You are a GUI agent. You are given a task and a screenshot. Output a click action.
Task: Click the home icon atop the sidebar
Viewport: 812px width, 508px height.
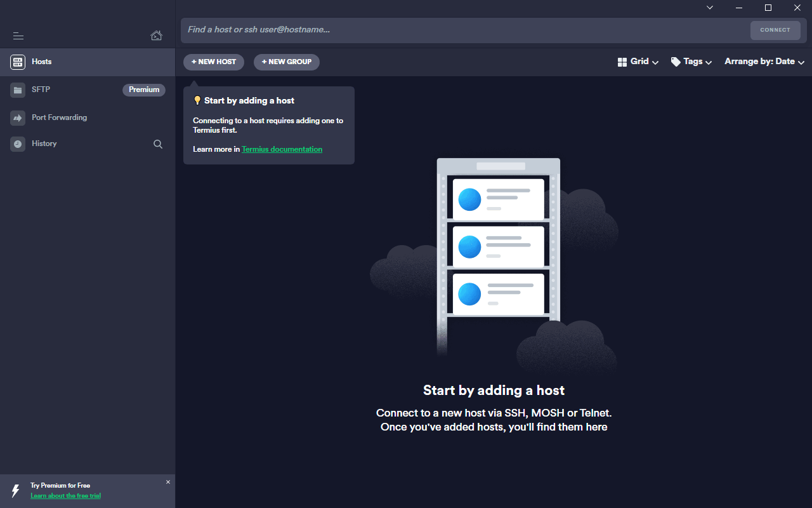(156, 36)
